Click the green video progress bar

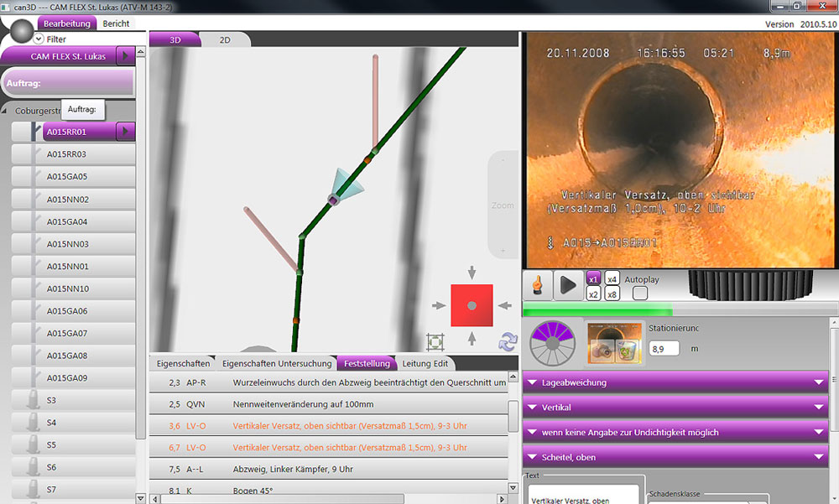[587, 310]
